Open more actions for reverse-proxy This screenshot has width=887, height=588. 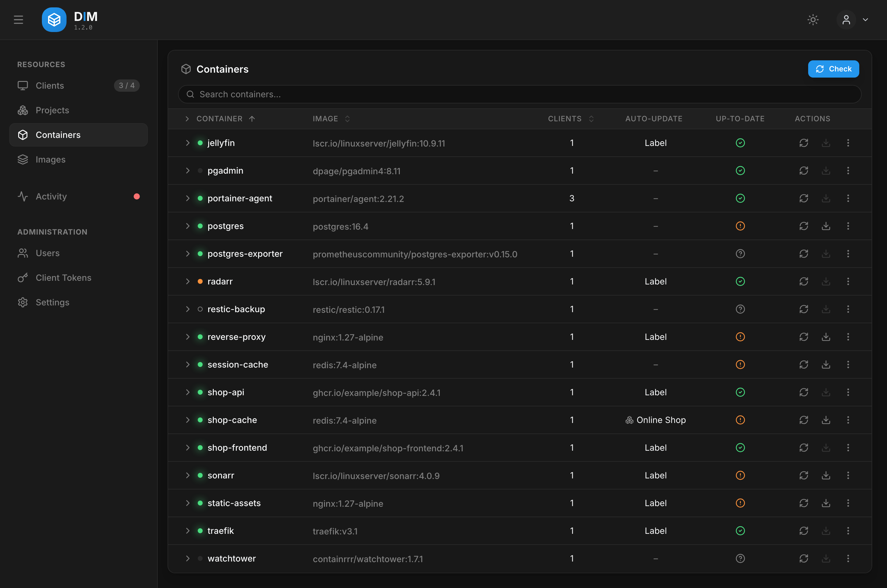[848, 337]
